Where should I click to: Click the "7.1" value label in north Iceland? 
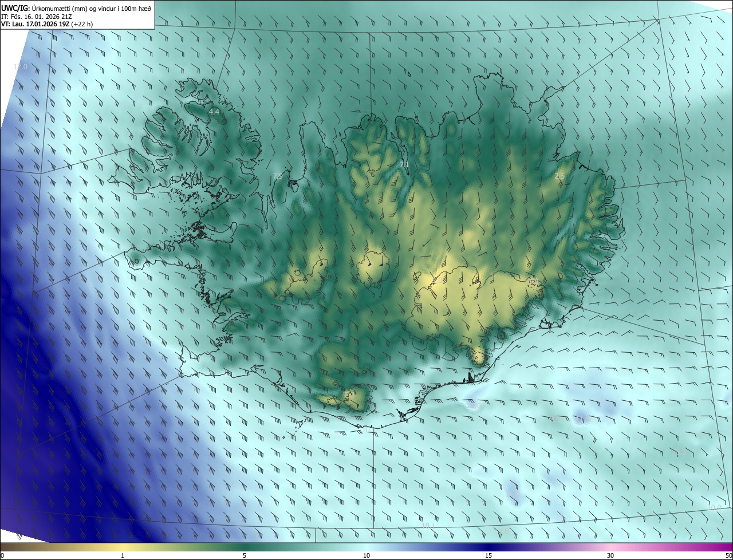404,165
